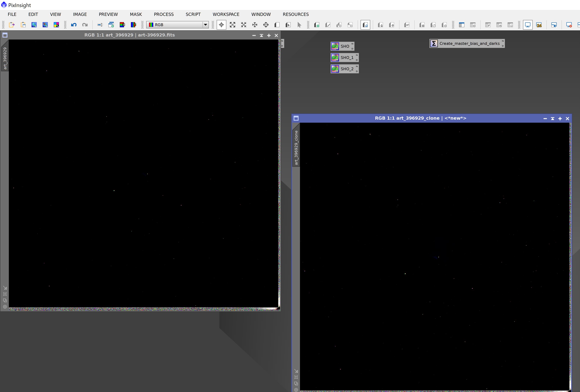Click the CMYK color management icon
The image size is (580, 392).
click(56, 25)
